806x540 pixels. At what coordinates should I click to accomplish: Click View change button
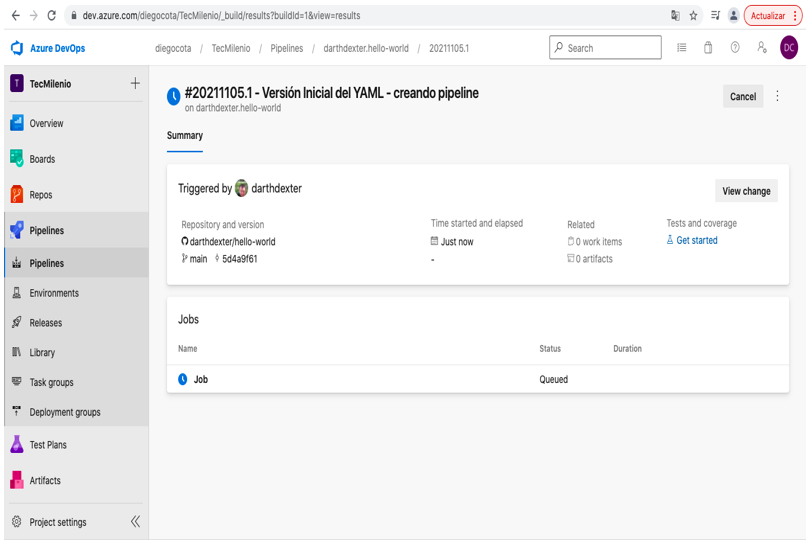(x=746, y=191)
